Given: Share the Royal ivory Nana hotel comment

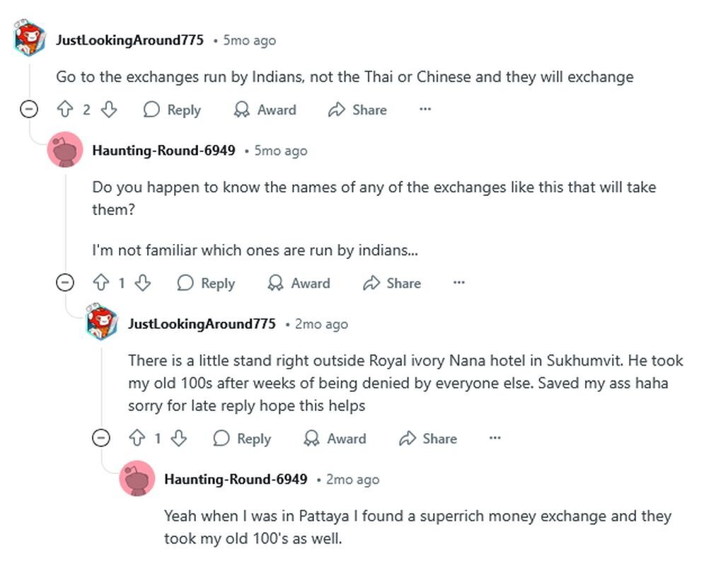Looking at the screenshot, I should pos(428,439).
